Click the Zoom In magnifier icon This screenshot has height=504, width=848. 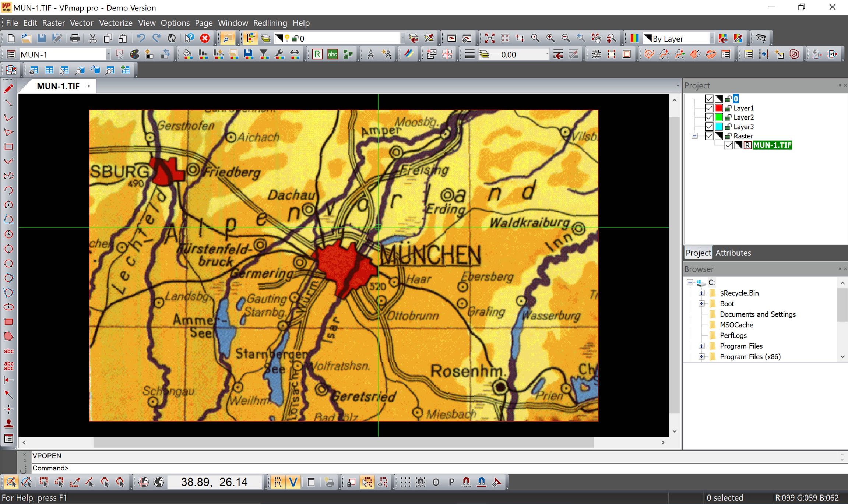tap(550, 38)
